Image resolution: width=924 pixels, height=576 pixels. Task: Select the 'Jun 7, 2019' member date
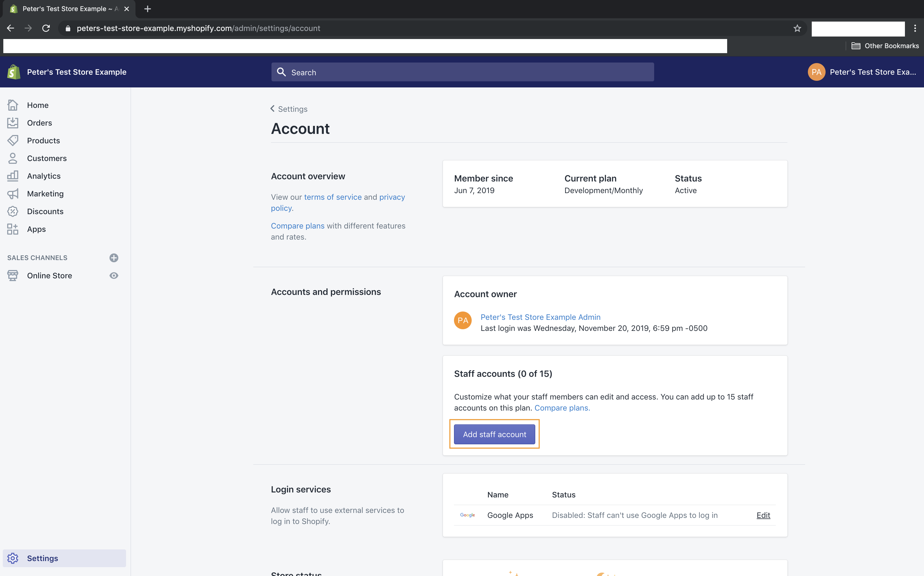(474, 190)
